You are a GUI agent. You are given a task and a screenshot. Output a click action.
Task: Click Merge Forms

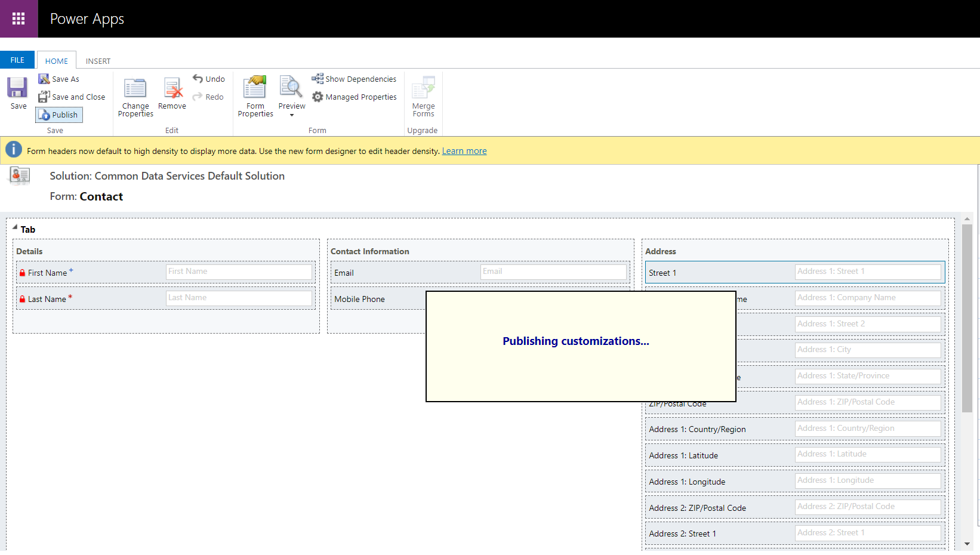coord(423,97)
